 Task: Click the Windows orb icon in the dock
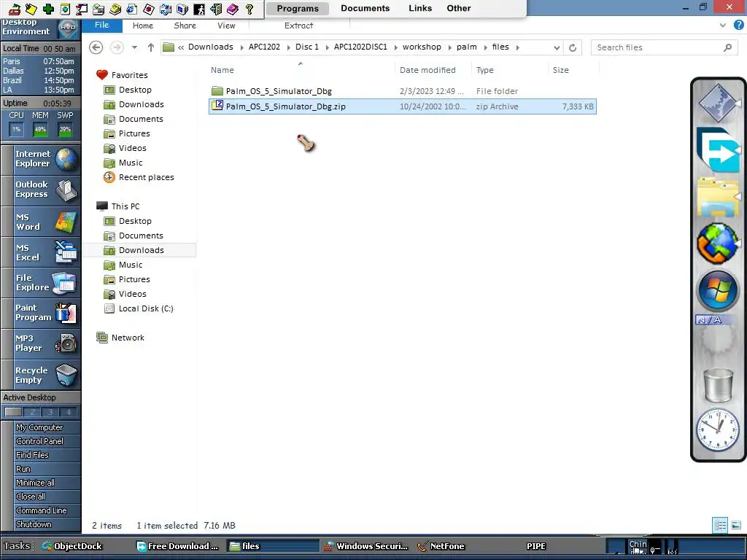718,292
